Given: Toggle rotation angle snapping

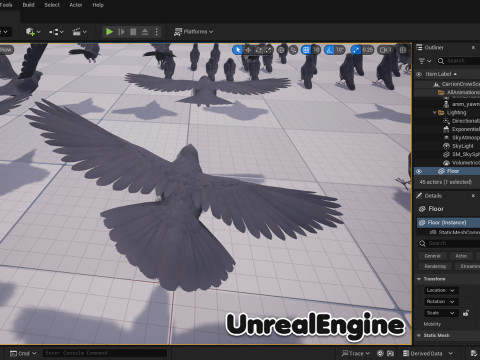Looking at the screenshot, I should click(329, 50).
